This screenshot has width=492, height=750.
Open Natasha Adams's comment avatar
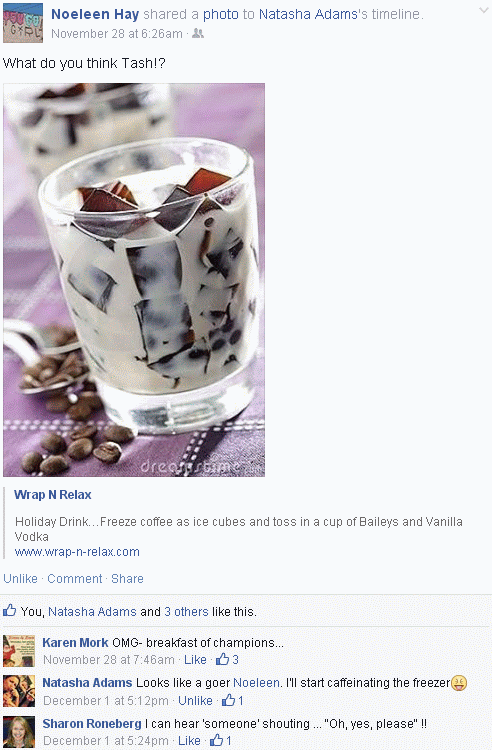coord(19,691)
